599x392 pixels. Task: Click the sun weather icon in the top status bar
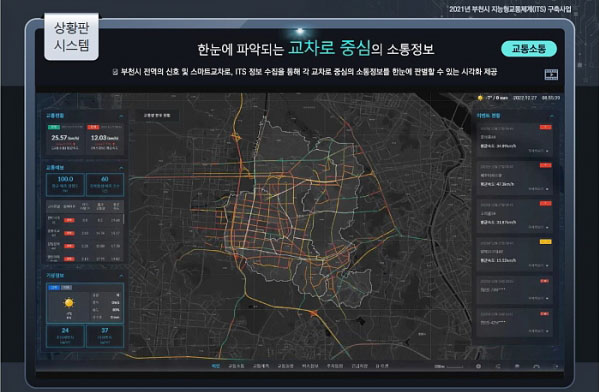[x=480, y=98]
